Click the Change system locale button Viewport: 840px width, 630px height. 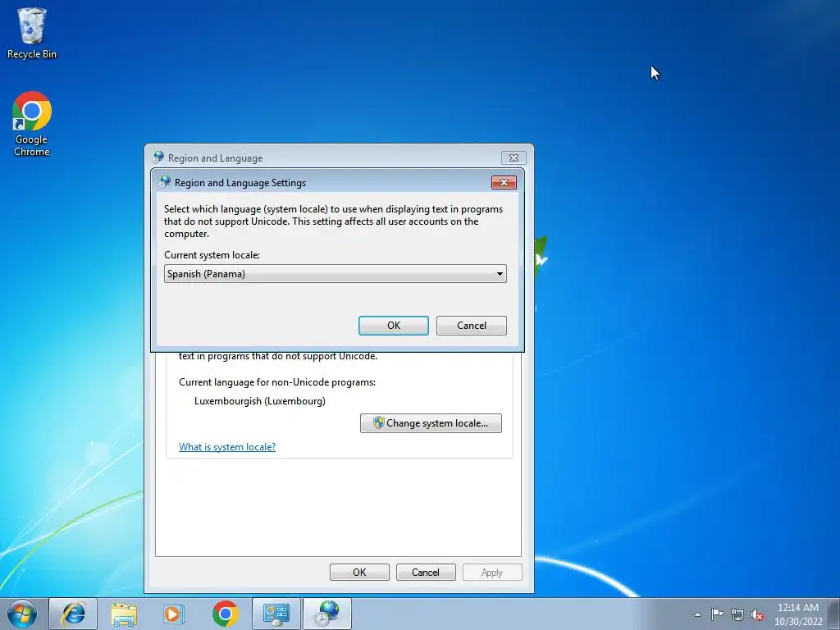click(x=431, y=423)
